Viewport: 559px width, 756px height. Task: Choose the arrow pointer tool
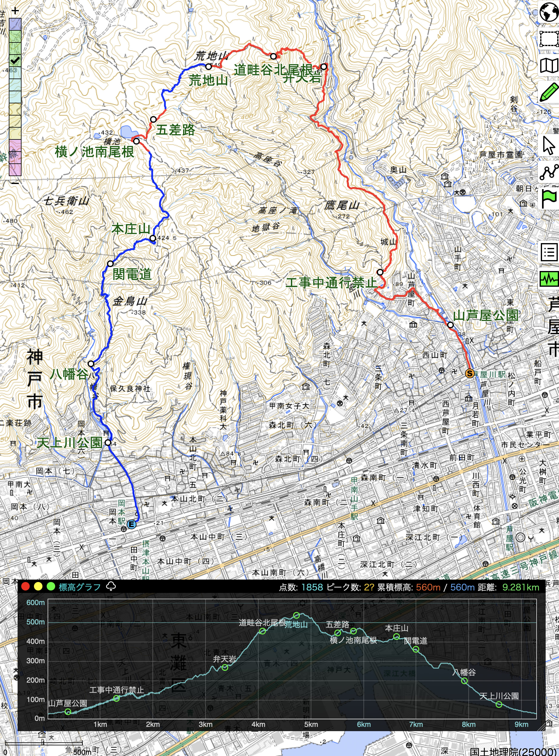pos(548,146)
